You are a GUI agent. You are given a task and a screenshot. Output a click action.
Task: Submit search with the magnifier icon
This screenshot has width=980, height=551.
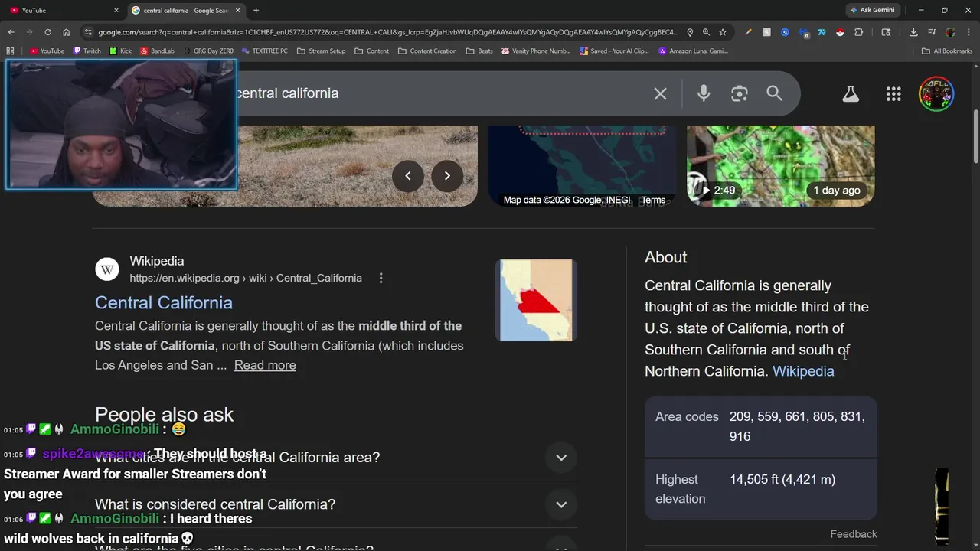point(774,93)
